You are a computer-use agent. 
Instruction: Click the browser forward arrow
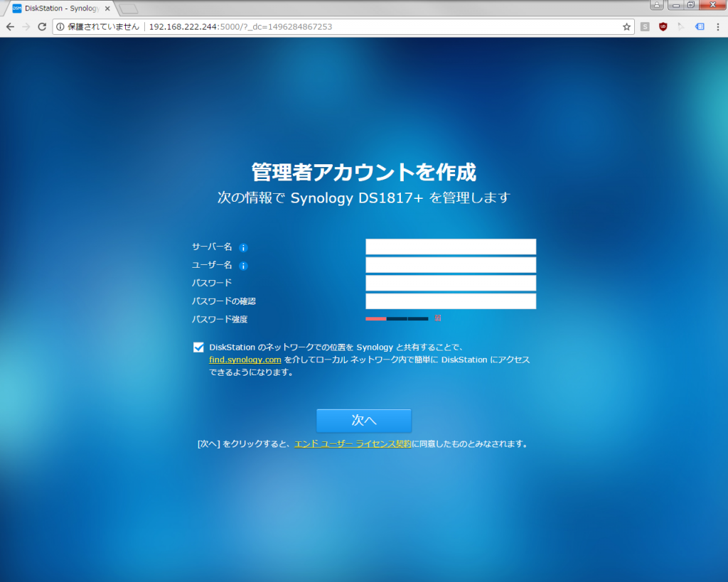click(x=26, y=27)
